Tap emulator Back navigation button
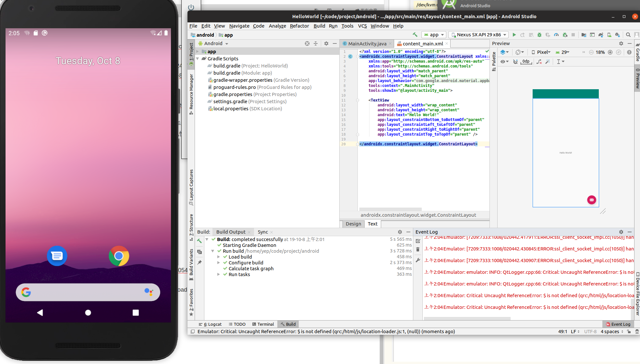 click(40, 313)
